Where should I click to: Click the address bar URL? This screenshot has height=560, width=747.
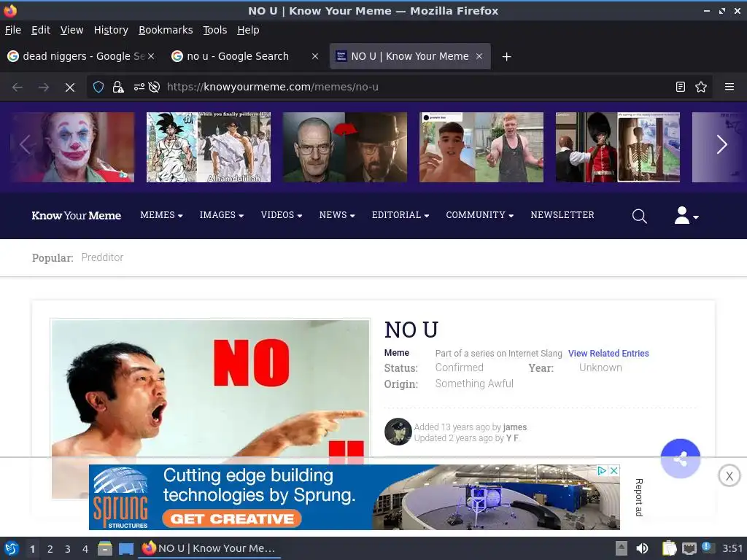click(272, 87)
